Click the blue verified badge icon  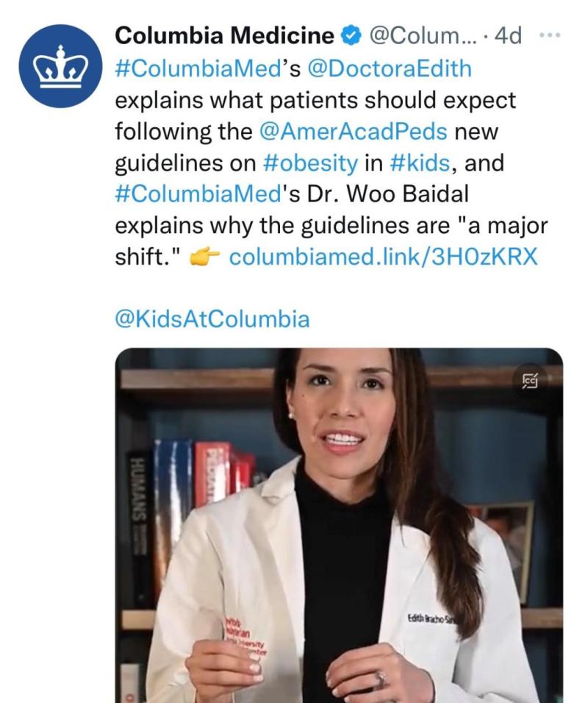(351, 36)
